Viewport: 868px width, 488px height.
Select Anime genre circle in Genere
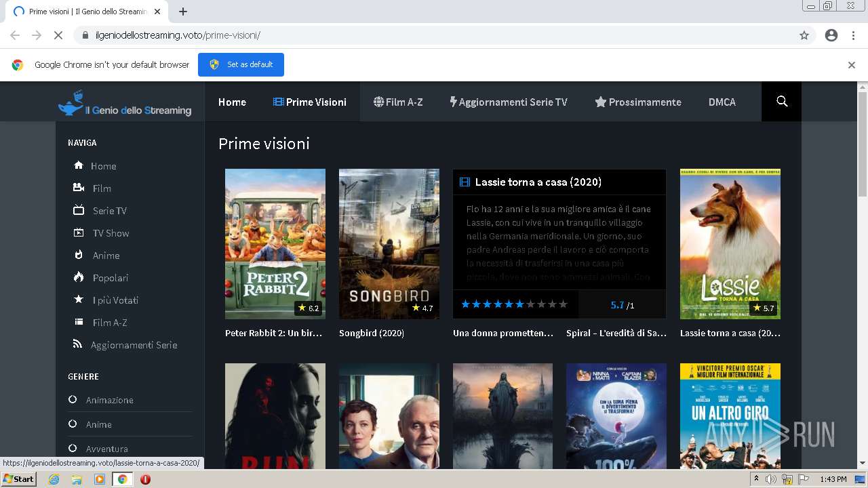click(73, 424)
